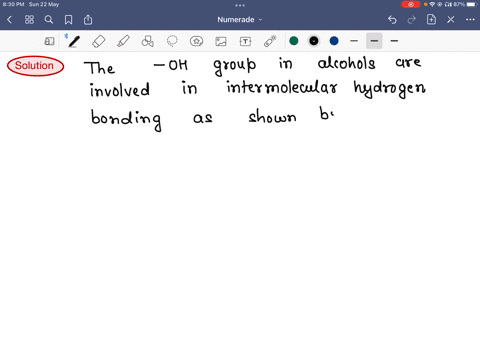Redo the last action
480x360 pixels.
412,20
